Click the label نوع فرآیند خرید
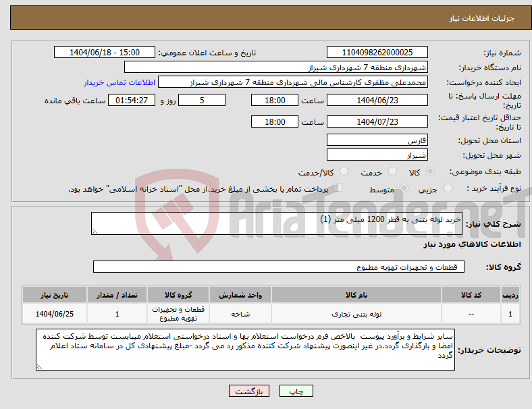Screen dimensions: 532x409 [494, 188]
